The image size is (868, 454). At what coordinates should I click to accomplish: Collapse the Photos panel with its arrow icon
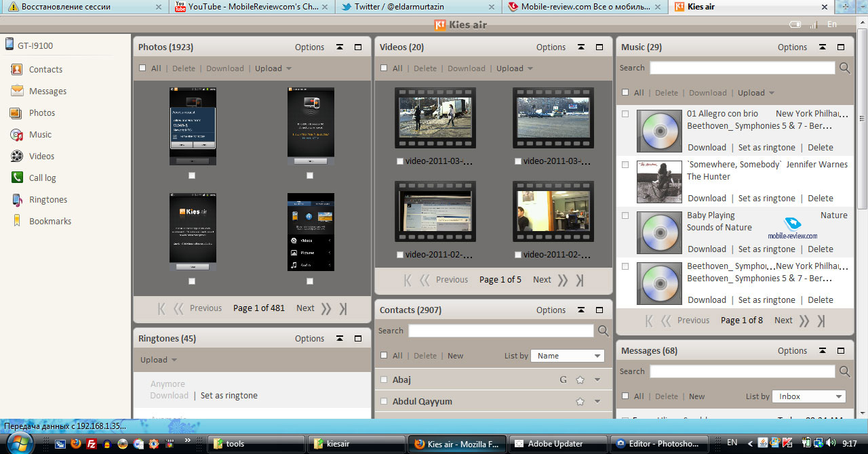pos(340,47)
